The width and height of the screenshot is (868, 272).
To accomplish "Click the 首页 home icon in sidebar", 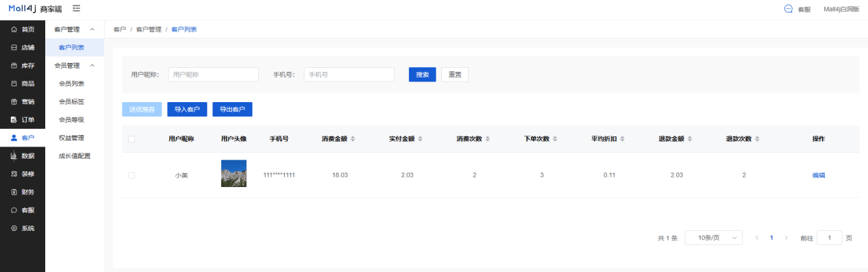I will click(14, 29).
